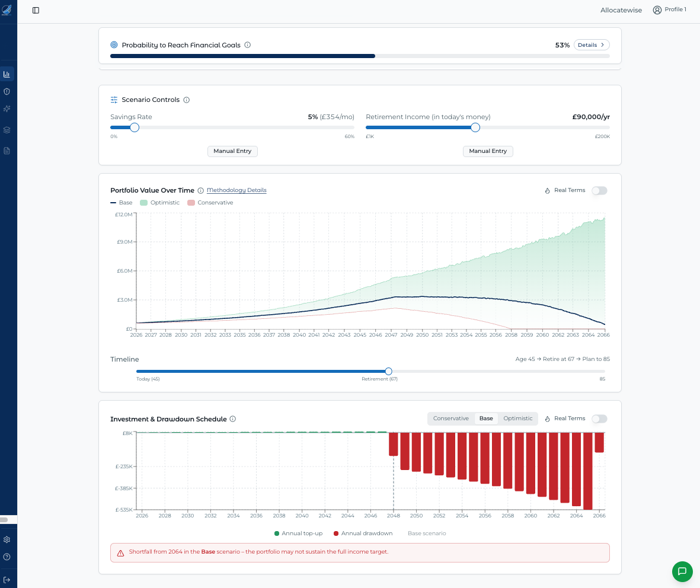Click the flame icon beside portfolio Real Terms

(x=547, y=191)
